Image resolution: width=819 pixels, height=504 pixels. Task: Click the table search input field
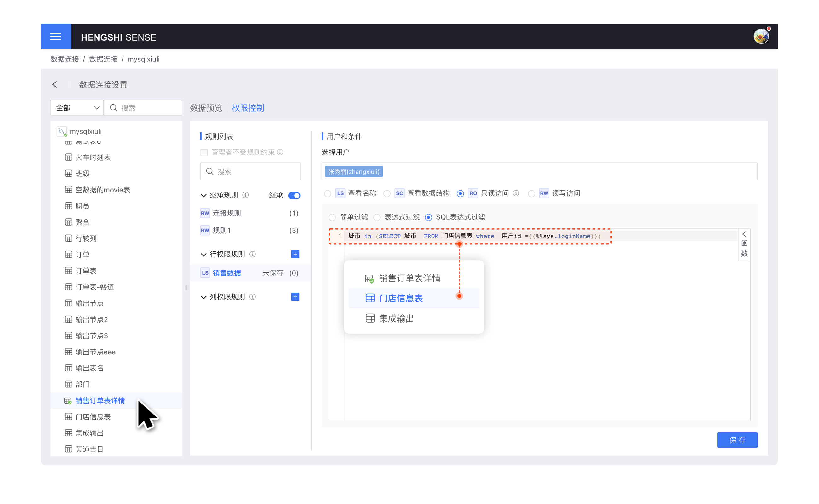143,108
